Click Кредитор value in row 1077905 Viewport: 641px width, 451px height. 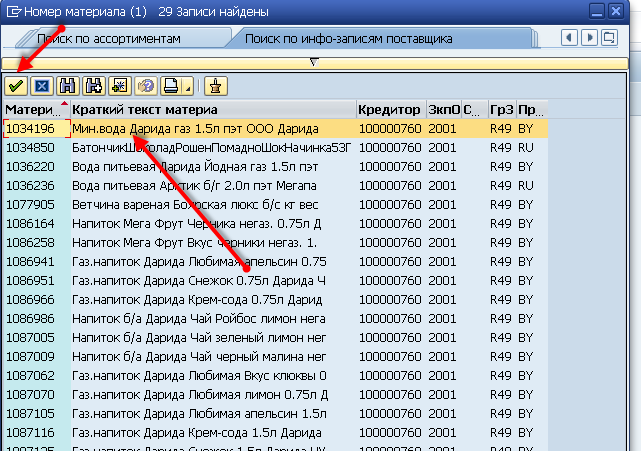390,205
